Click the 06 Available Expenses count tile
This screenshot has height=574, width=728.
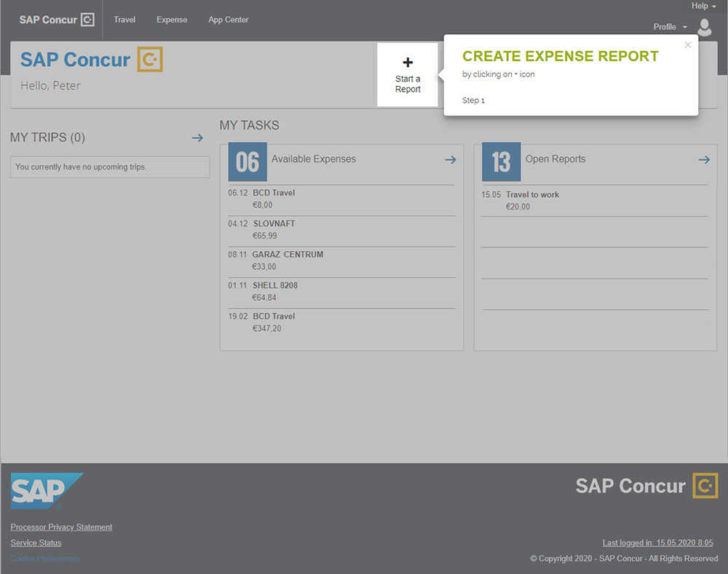(x=248, y=162)
